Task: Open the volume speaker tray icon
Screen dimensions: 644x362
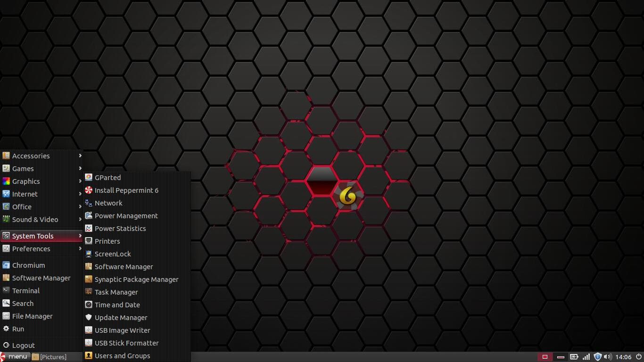Action: (x=608, y=357)
